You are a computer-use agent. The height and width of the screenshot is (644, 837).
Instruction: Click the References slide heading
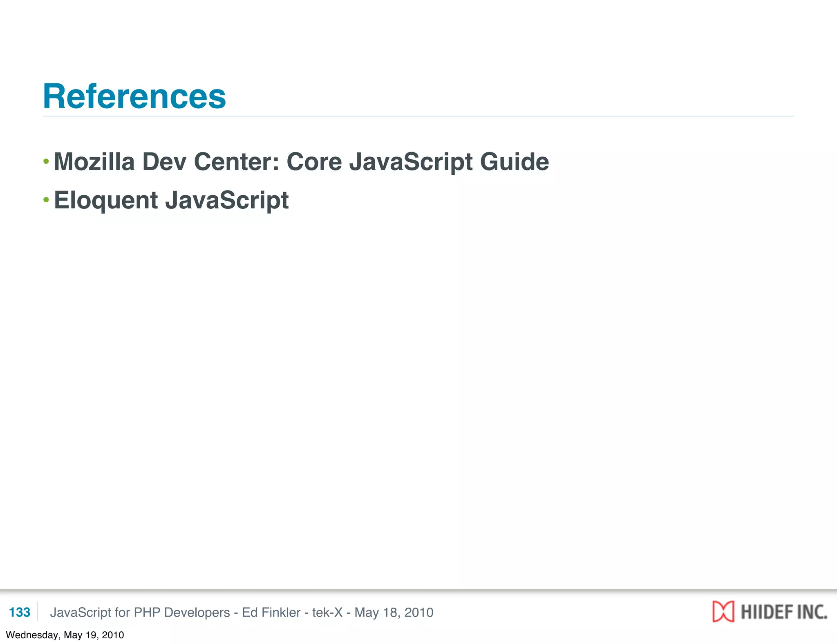(134, 96)
